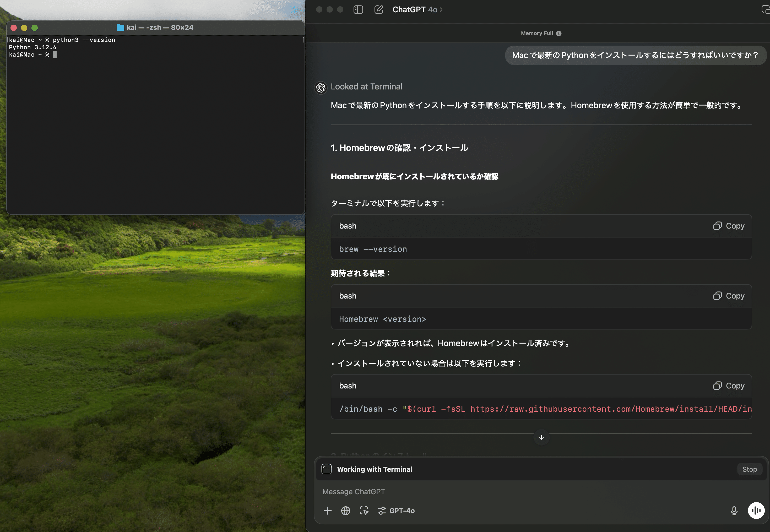The image size is (770, 532).
Task: Stop working with Terminal
Action: [749, 469]
